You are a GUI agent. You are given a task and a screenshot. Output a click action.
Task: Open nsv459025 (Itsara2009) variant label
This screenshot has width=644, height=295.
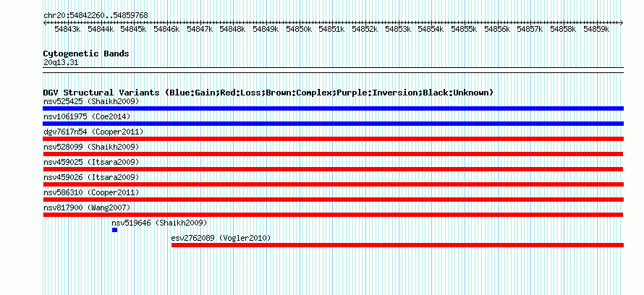(x=91, y=162)
